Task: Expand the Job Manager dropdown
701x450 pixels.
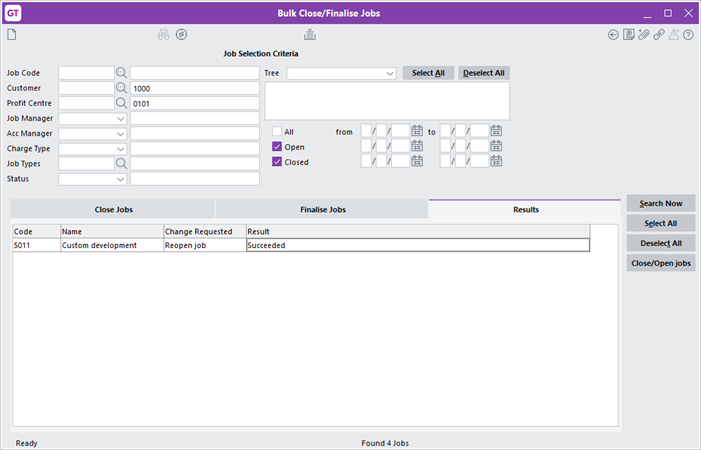Action: pyautogui.click(x=121, y=118)
